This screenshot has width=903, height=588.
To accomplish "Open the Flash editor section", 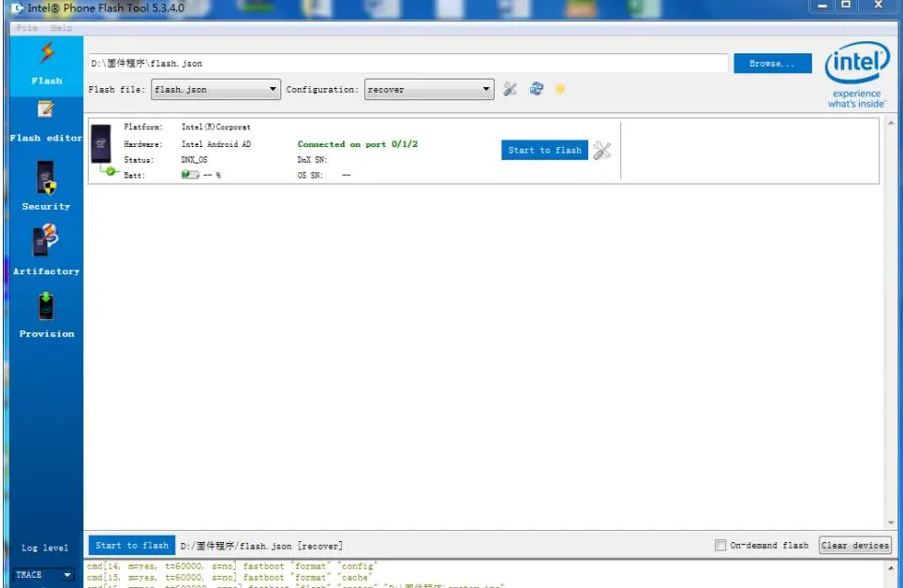I will (46, 121).
